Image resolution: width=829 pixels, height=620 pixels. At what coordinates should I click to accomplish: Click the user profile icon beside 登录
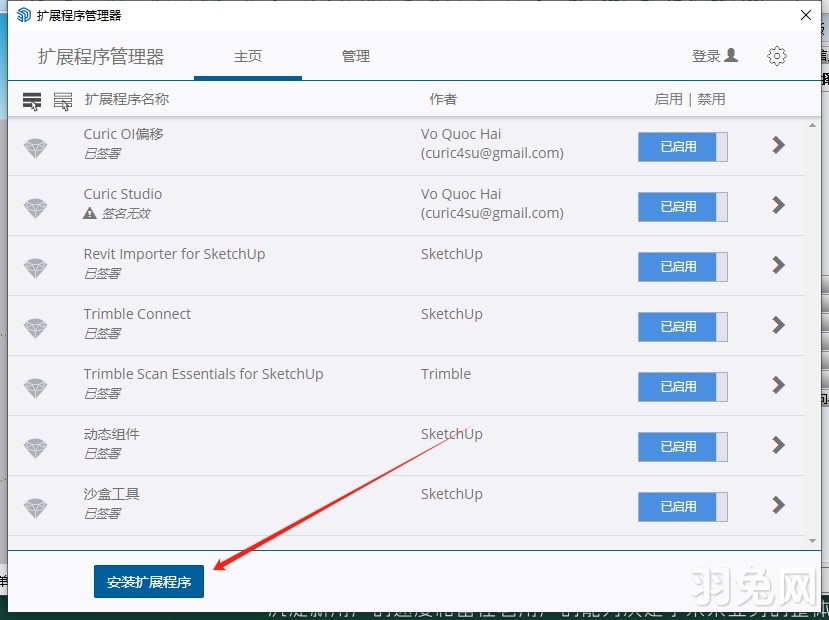(x=730, y=56)
